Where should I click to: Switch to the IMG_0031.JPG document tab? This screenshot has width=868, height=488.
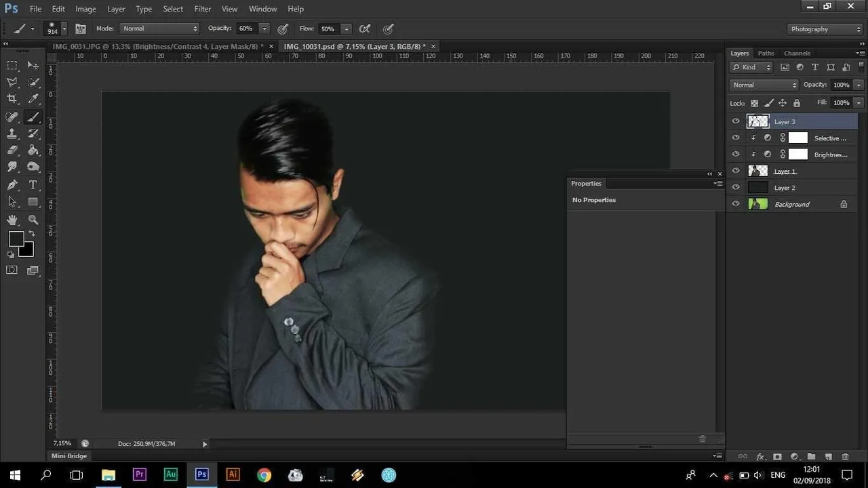point(159,46)
